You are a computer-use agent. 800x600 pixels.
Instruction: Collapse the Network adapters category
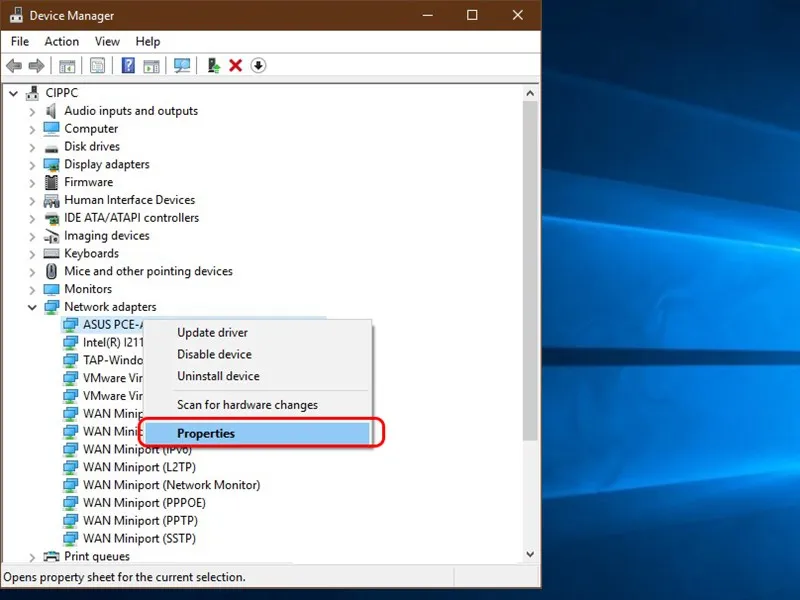(33, 306)
